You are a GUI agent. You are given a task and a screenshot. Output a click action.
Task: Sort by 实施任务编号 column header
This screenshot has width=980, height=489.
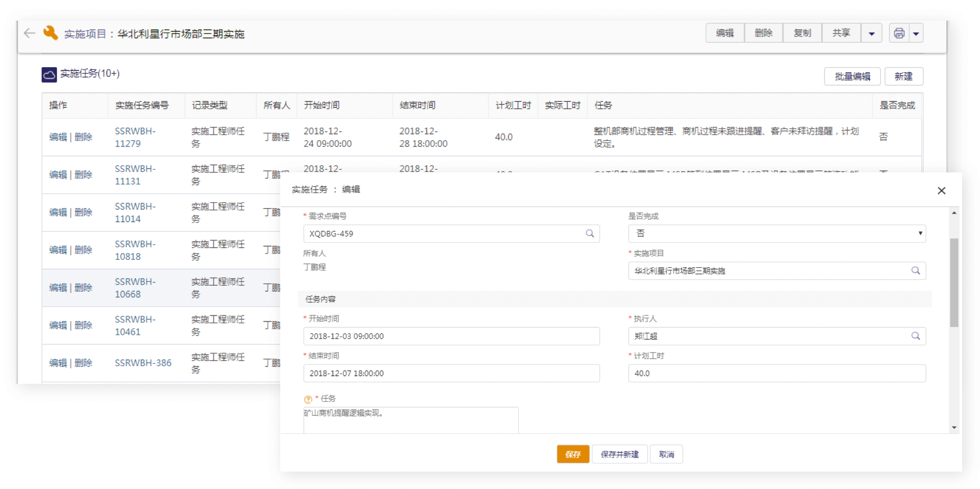(x=142, y=105)
